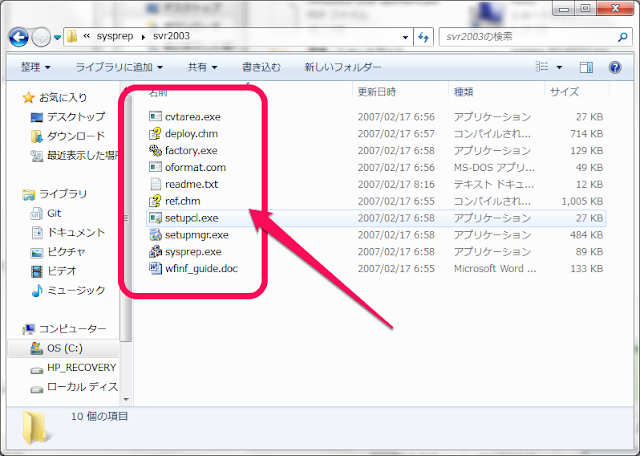
Task: Open the recent locations history dropdown
Action: 57,38
